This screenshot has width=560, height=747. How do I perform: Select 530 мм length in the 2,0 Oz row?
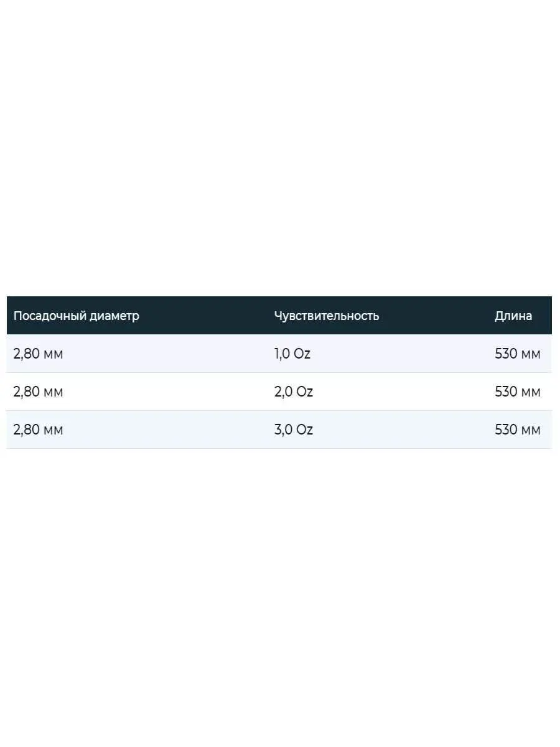pos(518,392)
